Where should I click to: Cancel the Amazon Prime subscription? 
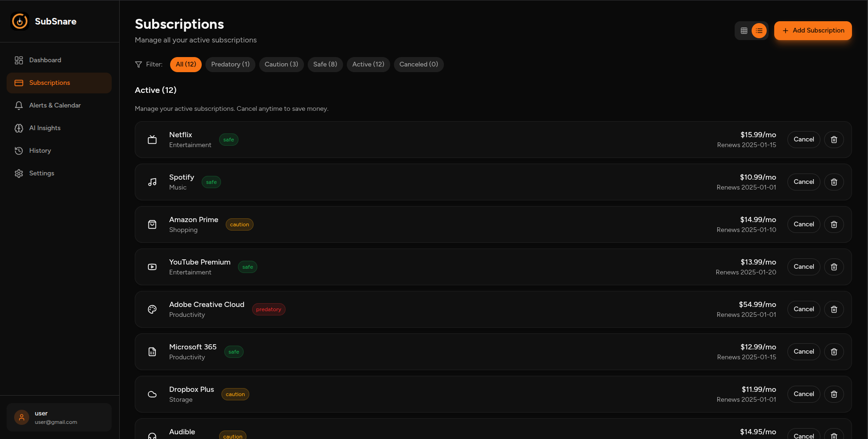point(804,224)
